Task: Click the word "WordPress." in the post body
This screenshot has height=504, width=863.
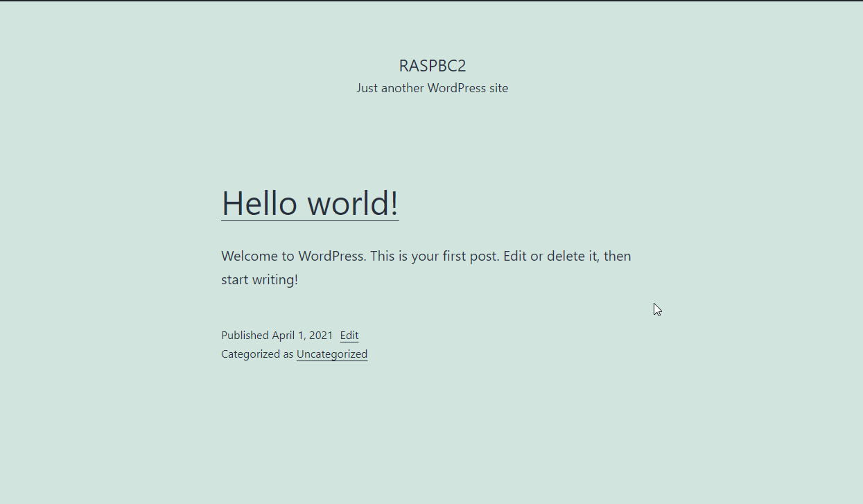Action: click(x=332, y=256)
